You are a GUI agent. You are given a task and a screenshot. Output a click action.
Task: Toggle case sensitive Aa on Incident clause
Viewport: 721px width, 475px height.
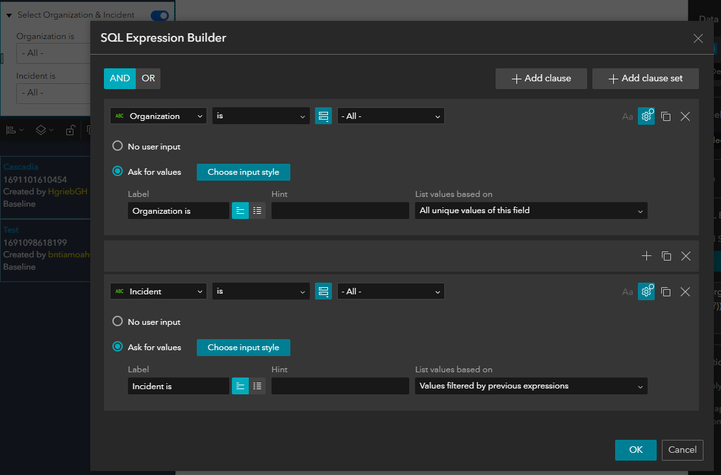tap(627, 292)
